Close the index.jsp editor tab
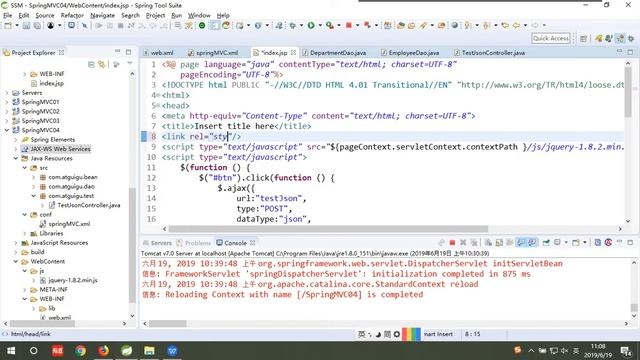The height and width of the screenshot is (360, 640). (293, 53)
